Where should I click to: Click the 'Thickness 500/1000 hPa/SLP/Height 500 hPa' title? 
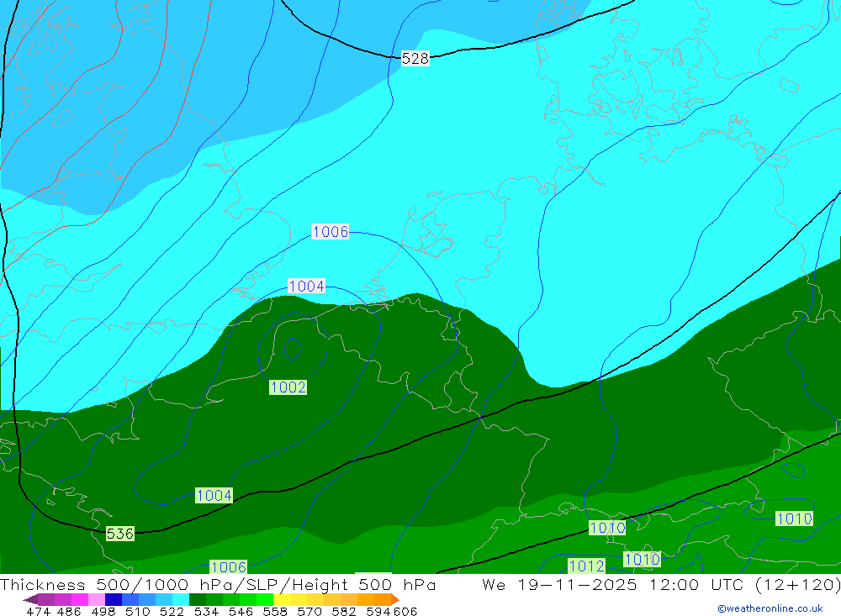[218, 584]
